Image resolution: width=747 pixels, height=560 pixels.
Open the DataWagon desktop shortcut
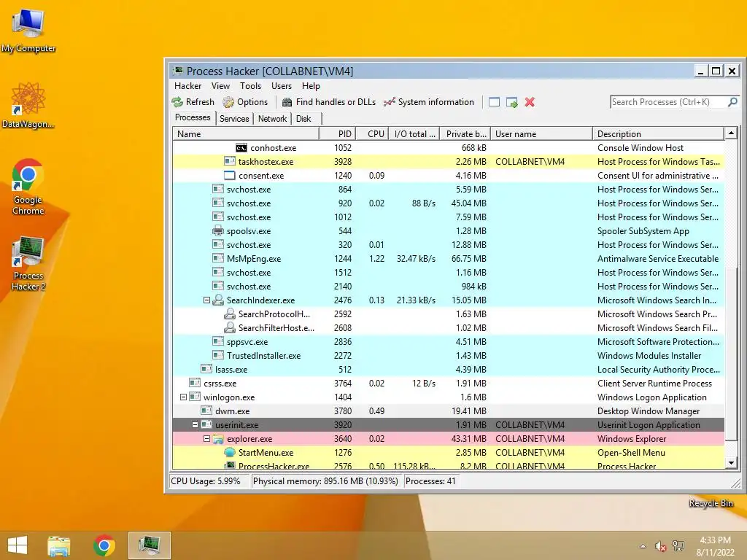[28, 106]
